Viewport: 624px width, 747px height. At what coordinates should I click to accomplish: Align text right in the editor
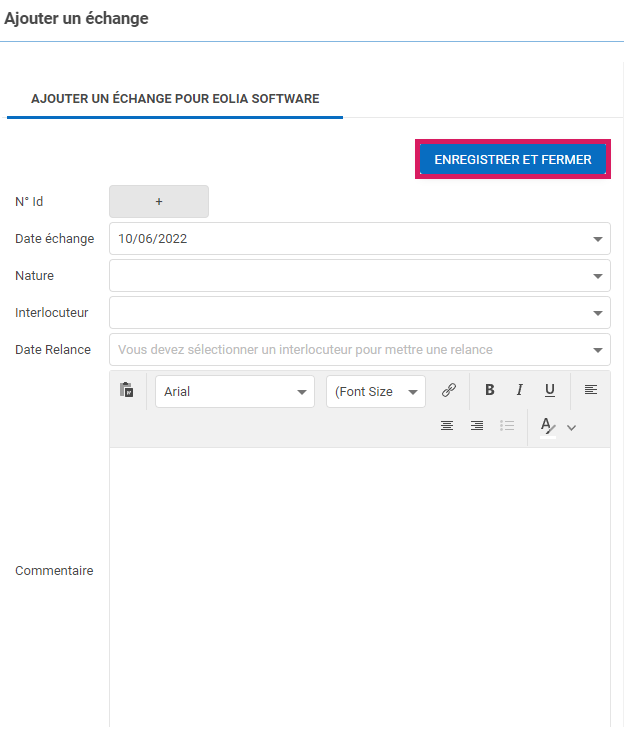point(477,426)
